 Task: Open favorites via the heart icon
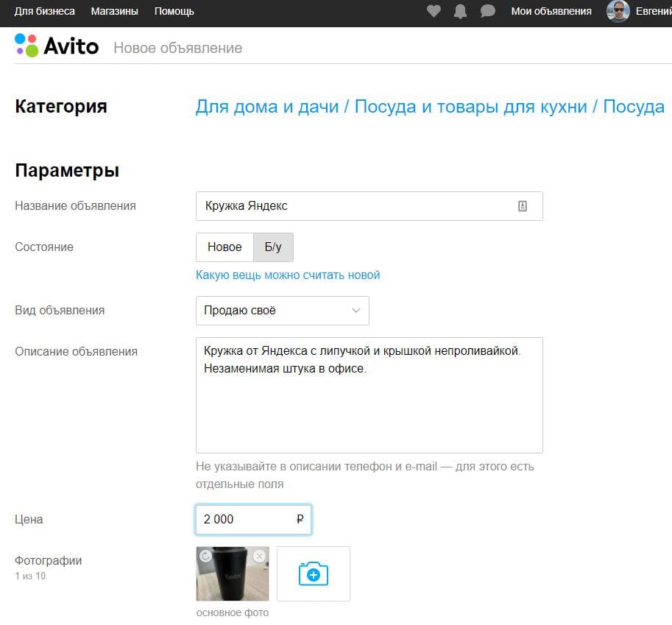click(434, 11)
